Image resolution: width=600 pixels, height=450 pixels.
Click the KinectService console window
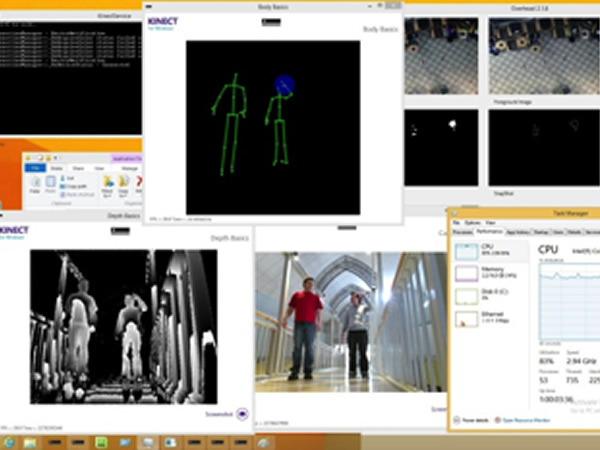(70, 78)
